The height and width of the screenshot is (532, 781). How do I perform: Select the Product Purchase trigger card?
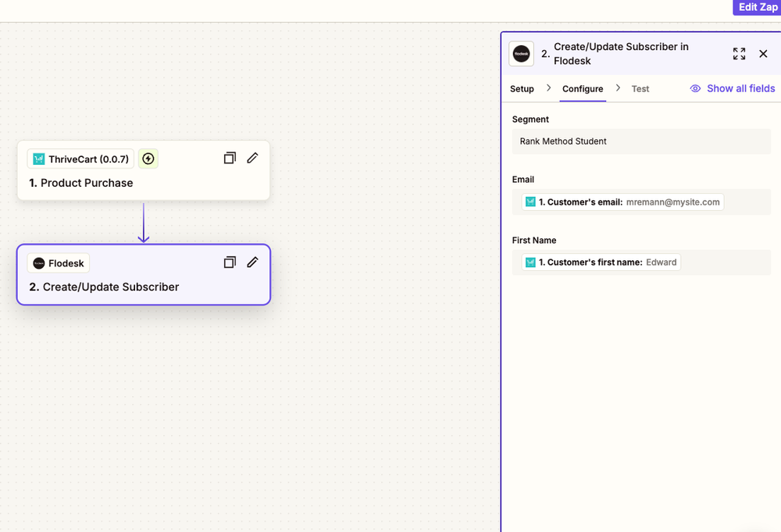pyautogui.click(x=144, y=170)
